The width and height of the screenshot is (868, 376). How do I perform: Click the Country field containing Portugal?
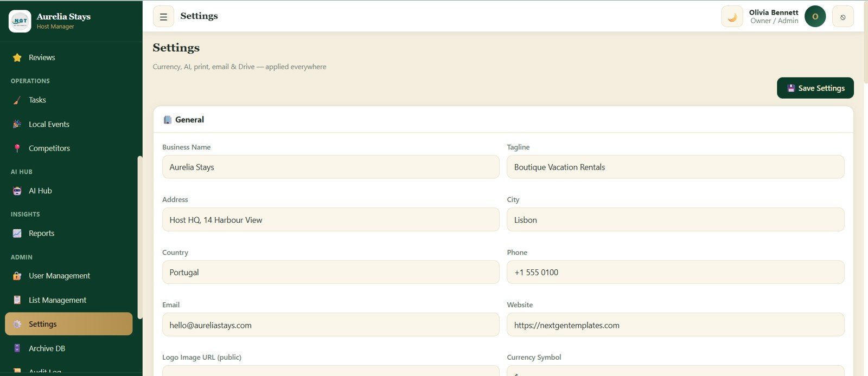tap(330, 272)
